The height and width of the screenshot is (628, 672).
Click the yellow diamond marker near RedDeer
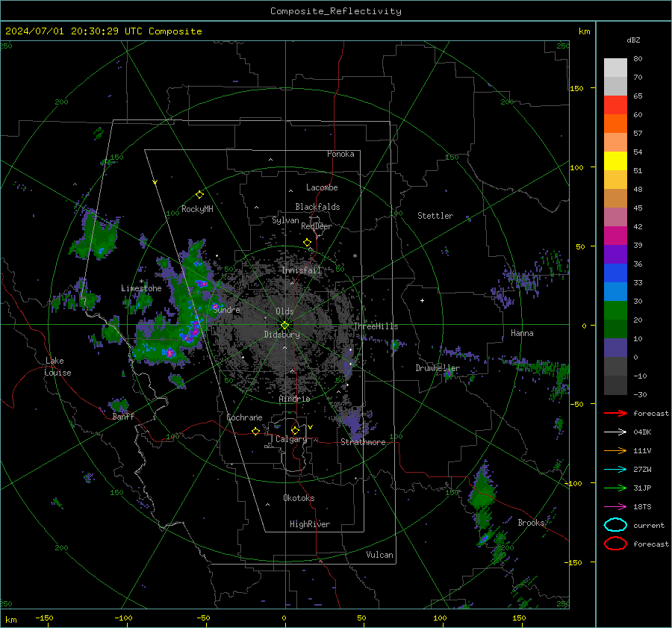click(x=307, y=243)
